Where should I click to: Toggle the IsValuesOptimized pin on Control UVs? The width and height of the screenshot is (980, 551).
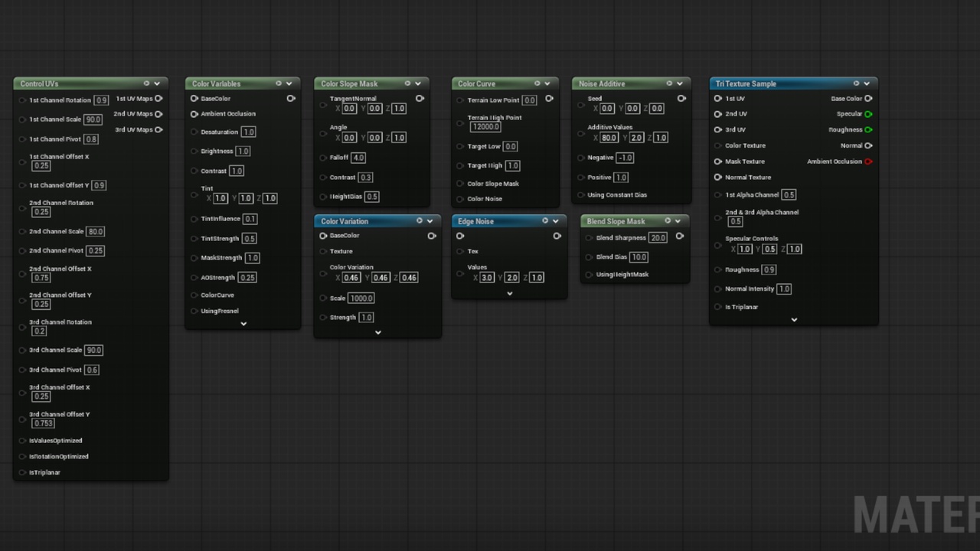(22, 441)
